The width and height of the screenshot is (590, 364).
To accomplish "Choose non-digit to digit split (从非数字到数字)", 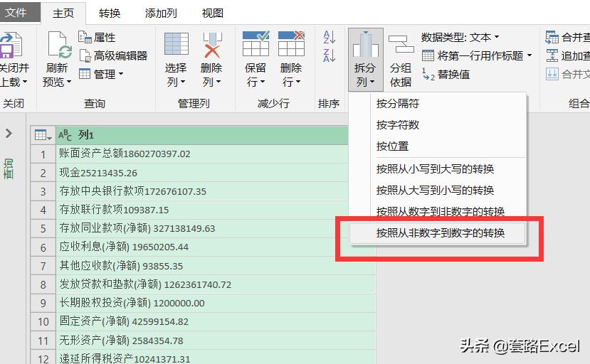I will [437, 233].
